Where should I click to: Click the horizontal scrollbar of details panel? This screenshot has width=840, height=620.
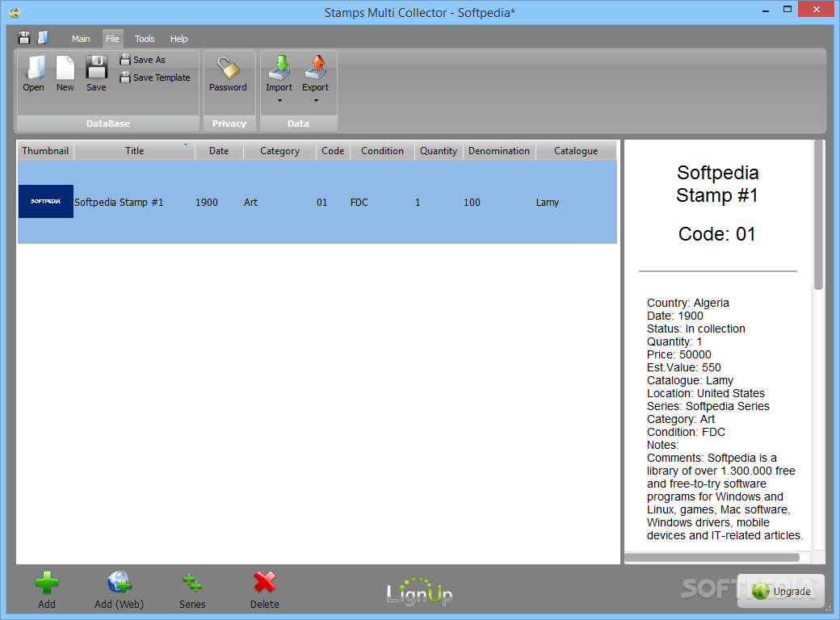tap(712, 557)
